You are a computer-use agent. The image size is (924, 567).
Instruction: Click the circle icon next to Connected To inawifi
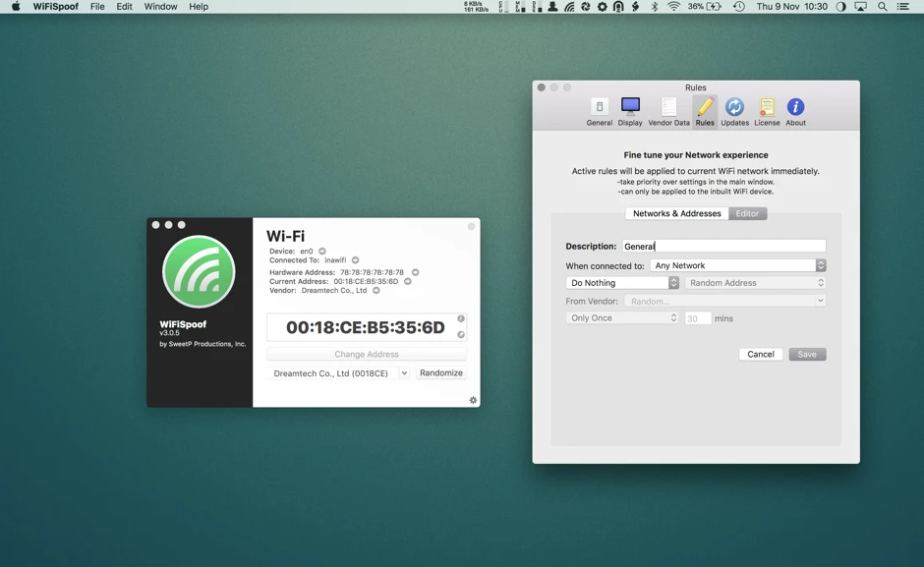pos(355,260)
